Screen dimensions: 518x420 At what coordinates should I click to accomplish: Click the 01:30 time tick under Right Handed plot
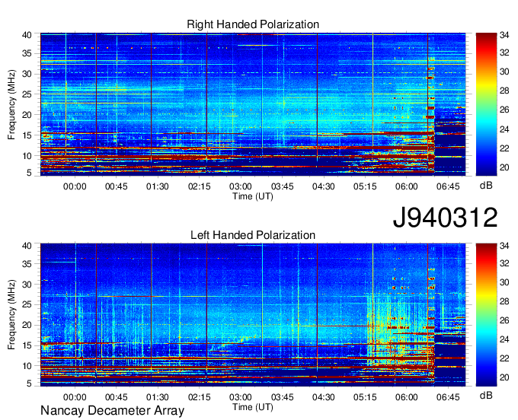[x=158, y=186]
